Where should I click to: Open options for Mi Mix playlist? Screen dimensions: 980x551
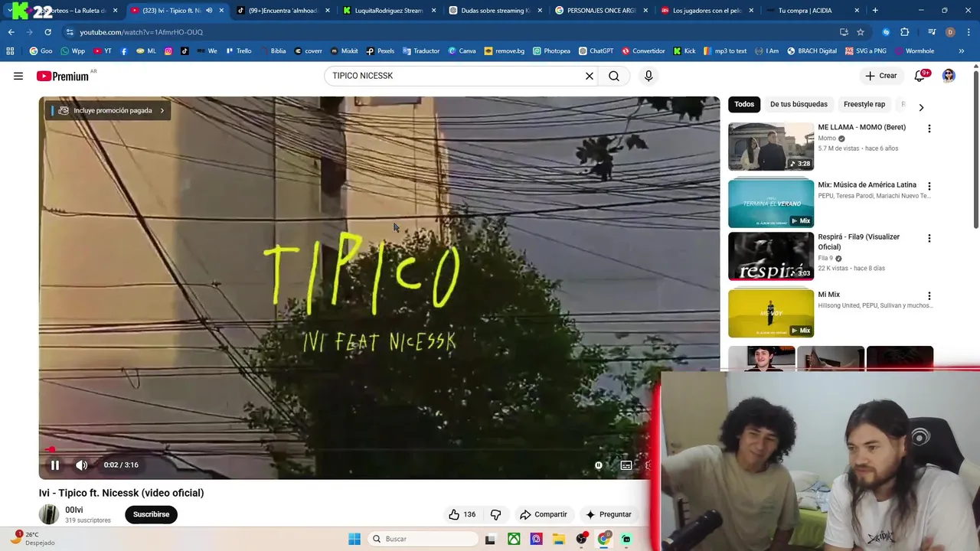pyautogui.click(x=929, y=295)
